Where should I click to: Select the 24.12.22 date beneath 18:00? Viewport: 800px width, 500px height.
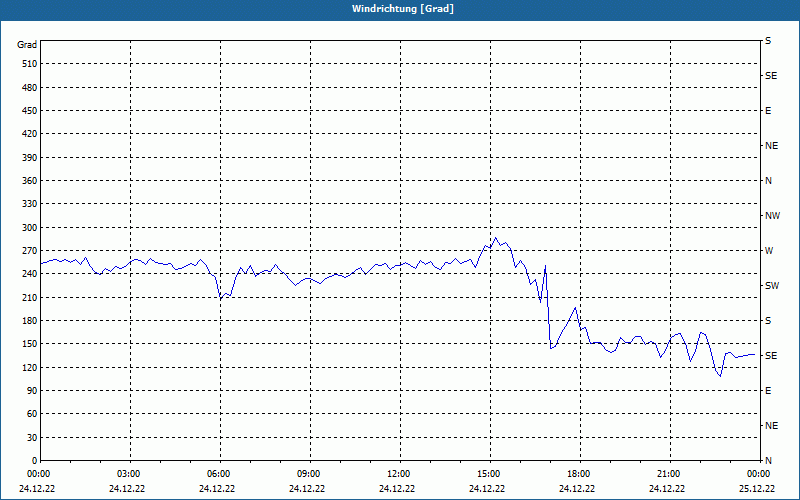point(577,488)
